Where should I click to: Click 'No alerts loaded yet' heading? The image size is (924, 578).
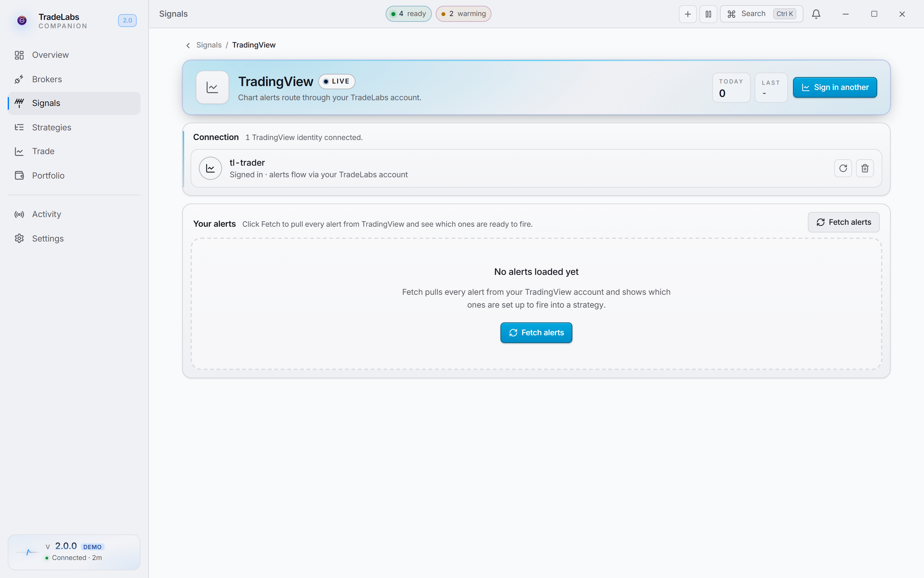click(x=536, y=272)
